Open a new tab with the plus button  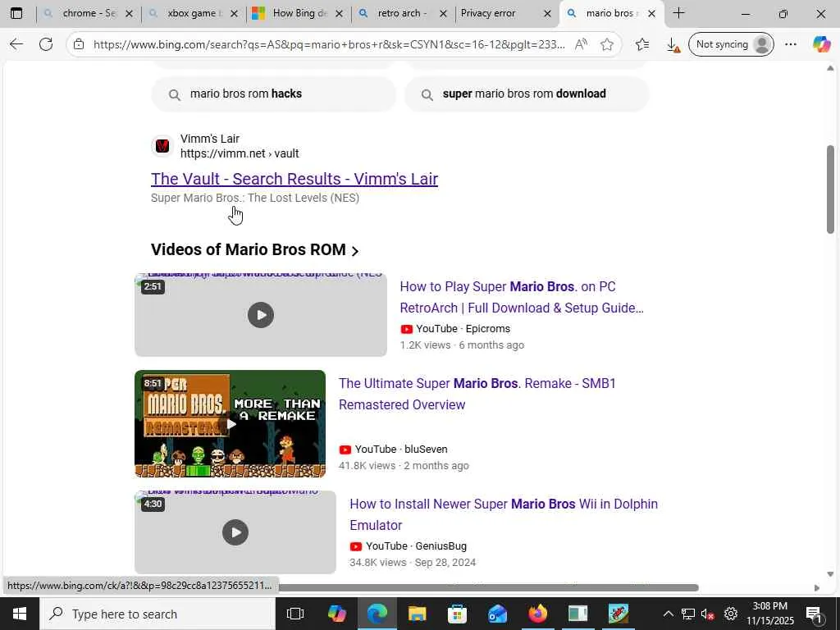[x=678, y=13]
